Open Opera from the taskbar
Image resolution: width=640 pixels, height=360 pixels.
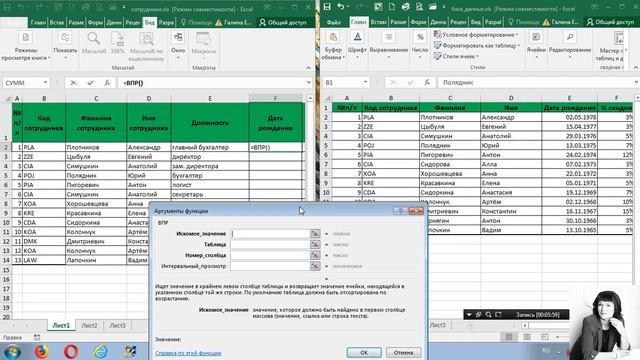(71, 351)
